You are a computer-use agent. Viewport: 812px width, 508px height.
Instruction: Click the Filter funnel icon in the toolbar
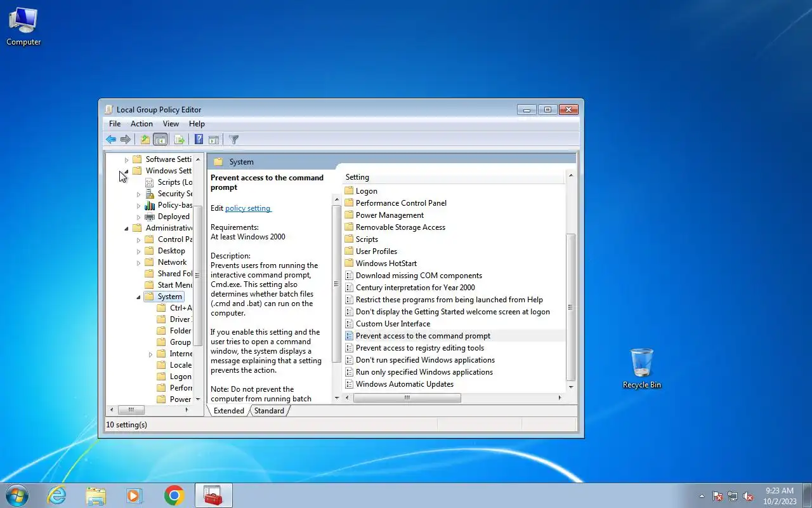tap(233, 140)
